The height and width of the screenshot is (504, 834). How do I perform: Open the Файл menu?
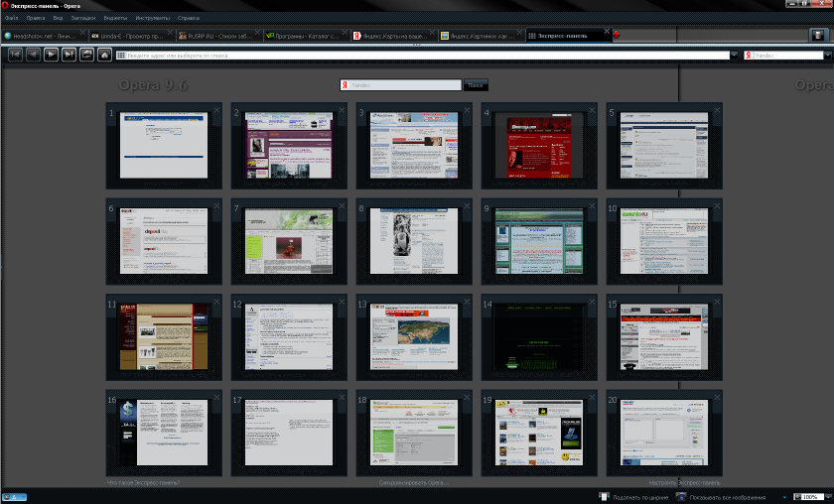click(x=11, y=18)
